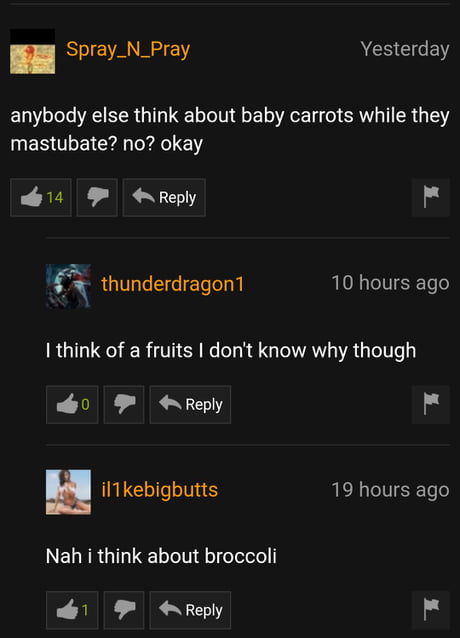Reply to thunderdragon1's comment

pos(190,404)
